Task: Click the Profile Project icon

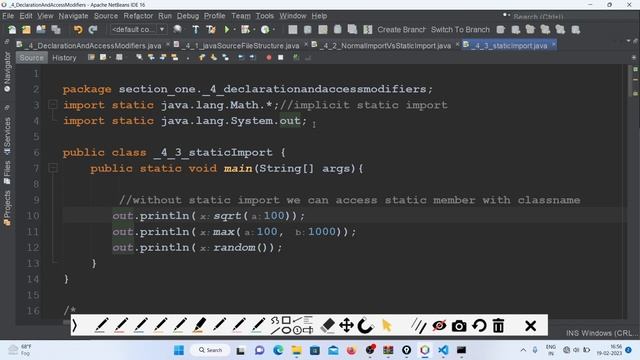Action: tap(265, 29)
